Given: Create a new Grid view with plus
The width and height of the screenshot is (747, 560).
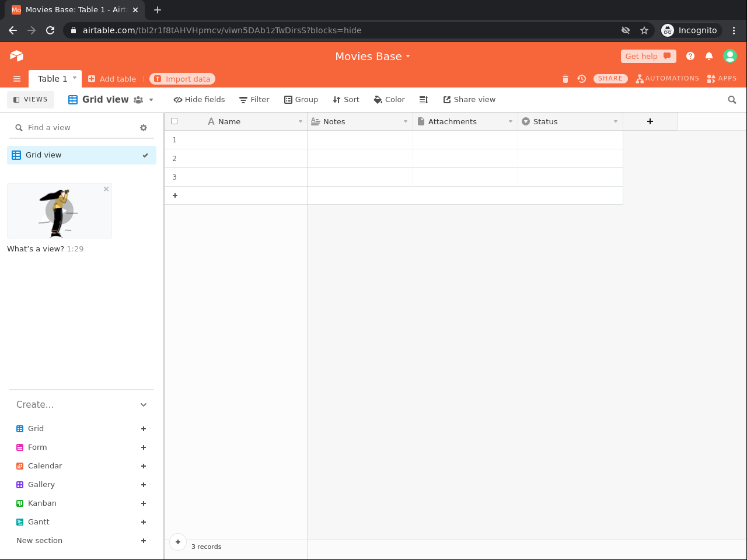Looking at the screenshot, I should pyautogui.click(x=144, y=429).
